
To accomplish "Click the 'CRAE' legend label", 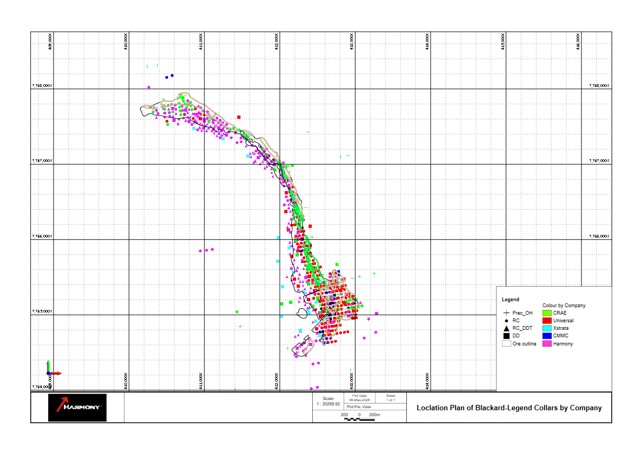I will click(x=560, y=313).
